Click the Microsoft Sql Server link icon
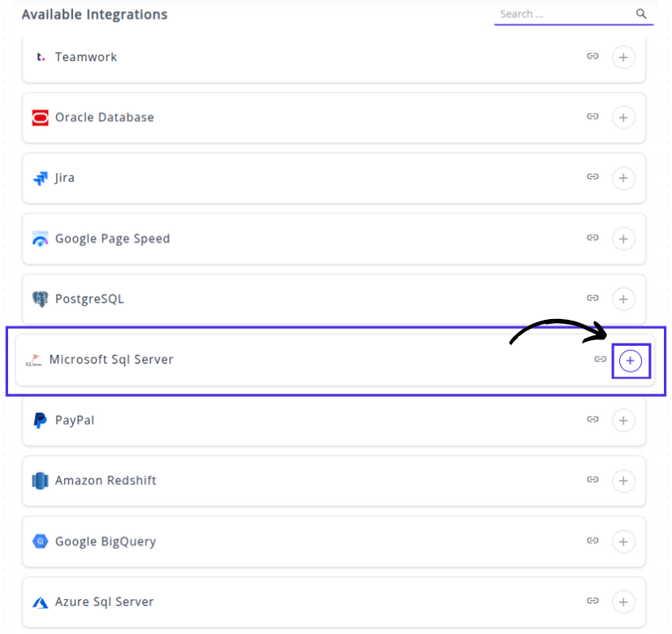Image resolution: width=672 pixels, height=634 pixels. 601,359
